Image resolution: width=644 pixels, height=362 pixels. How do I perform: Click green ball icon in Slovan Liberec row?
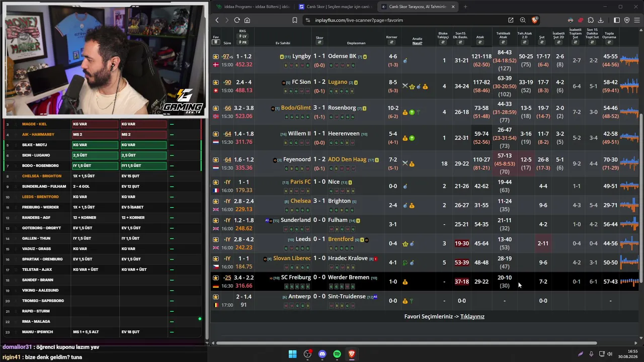pos(405,262)
